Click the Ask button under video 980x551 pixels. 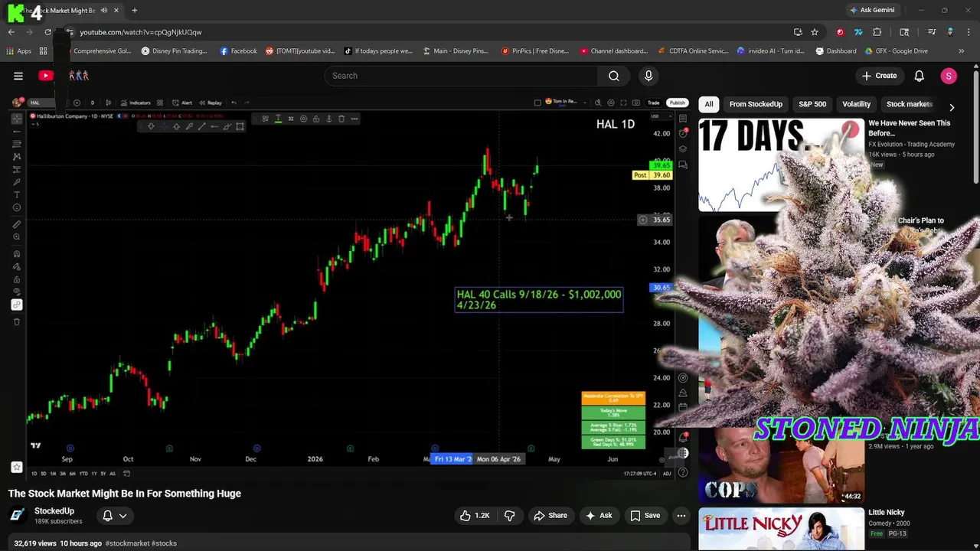(x=599, y=516)
